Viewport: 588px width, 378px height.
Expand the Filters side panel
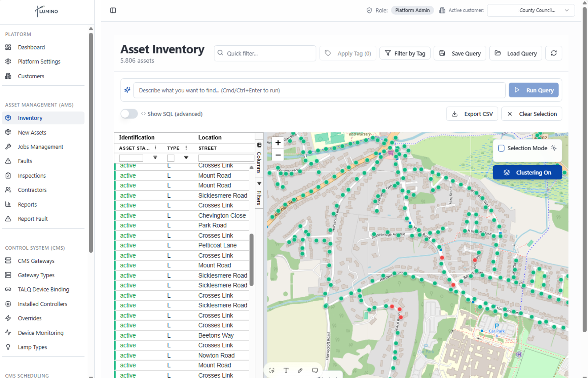259,194
